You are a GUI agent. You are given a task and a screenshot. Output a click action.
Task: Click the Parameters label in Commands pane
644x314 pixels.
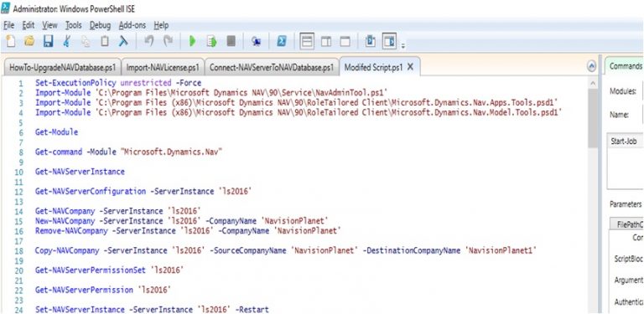625,204
